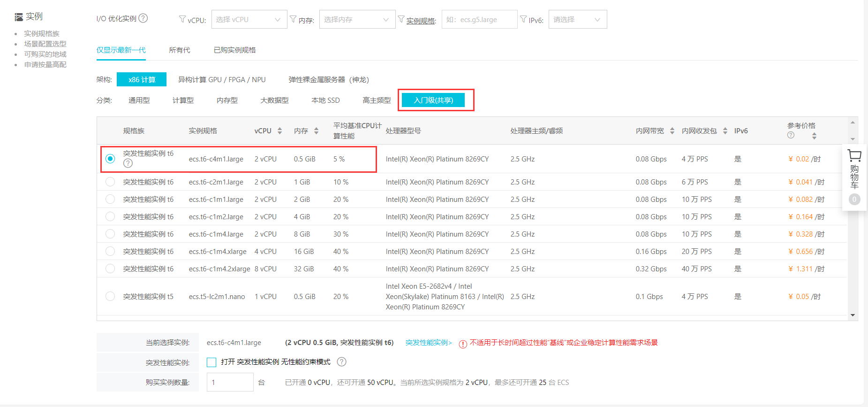Choose 高主频型 category

click(377, 100)
